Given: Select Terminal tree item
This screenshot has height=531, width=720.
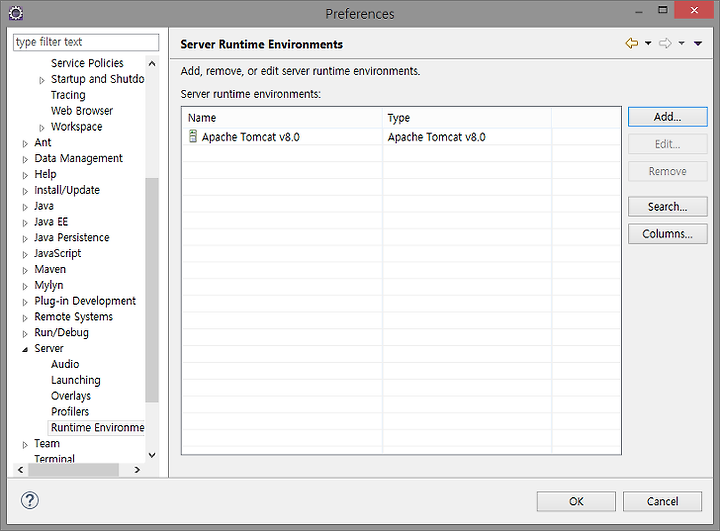Looking at the screenshot, I should point(54,458).
